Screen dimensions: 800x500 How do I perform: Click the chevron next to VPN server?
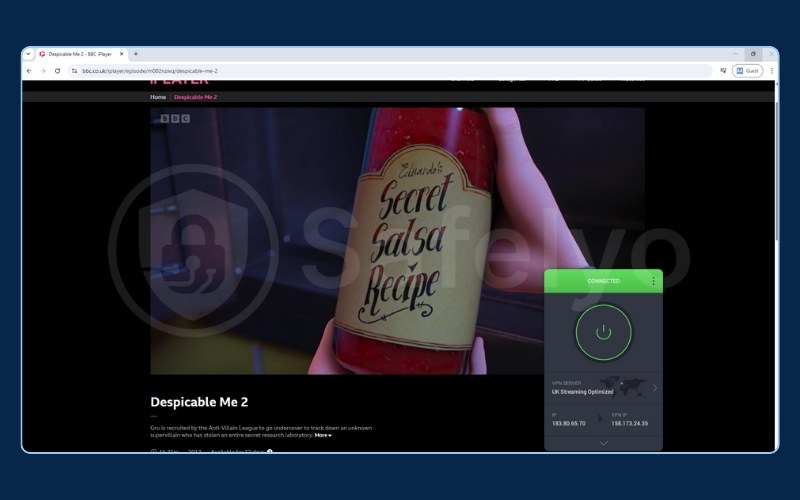pyautogui.click(x=655, y=388)
